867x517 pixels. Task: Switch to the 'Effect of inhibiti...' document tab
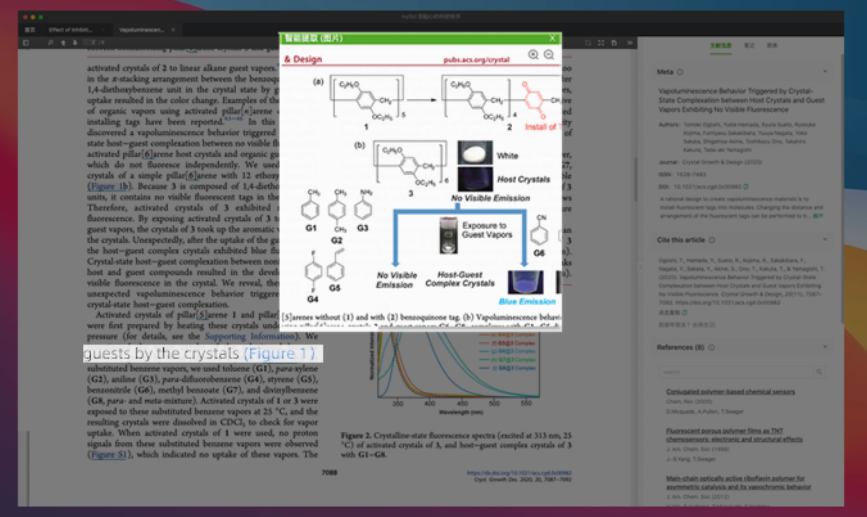coord(70,30)
